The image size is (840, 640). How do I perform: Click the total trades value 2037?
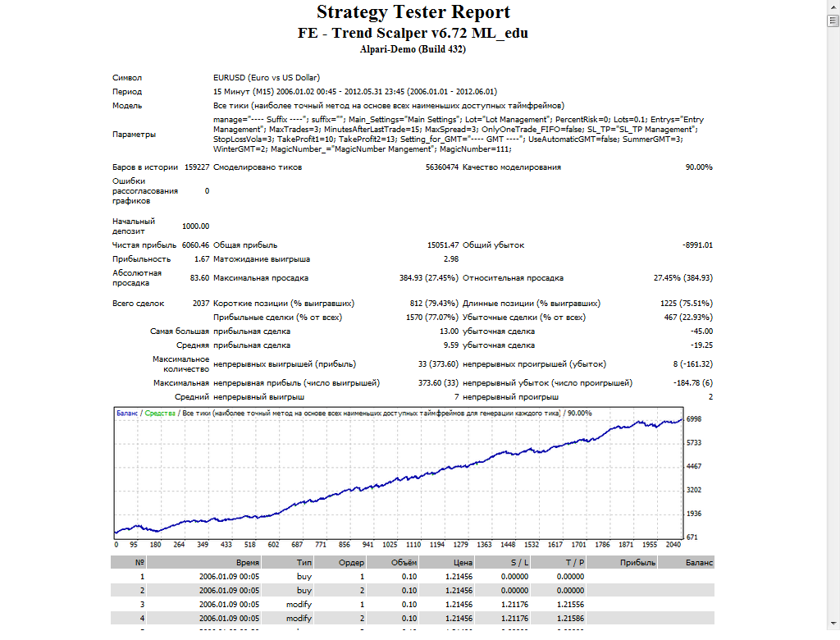pos(201,304)
